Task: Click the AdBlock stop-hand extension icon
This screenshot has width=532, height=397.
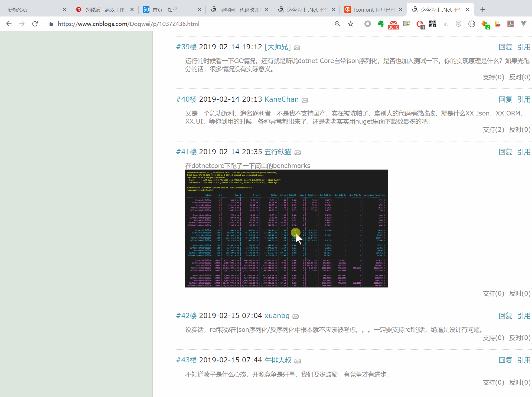Action: pos(420,24)
